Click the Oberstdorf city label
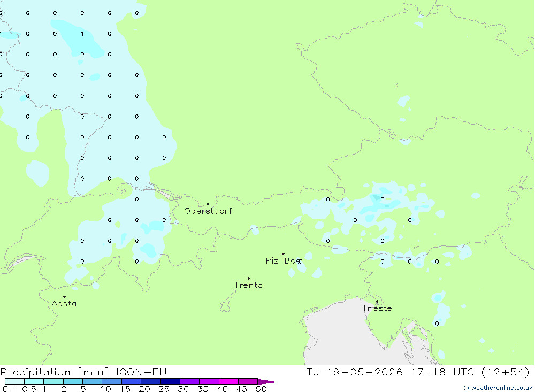 click(x=208, y=211)
